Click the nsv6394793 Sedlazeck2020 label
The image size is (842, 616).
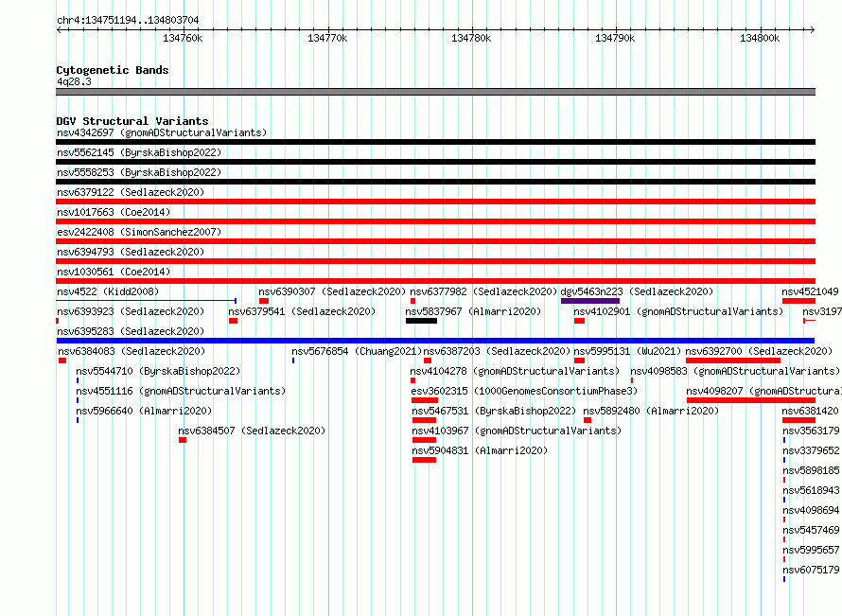(x=131, y=252)
